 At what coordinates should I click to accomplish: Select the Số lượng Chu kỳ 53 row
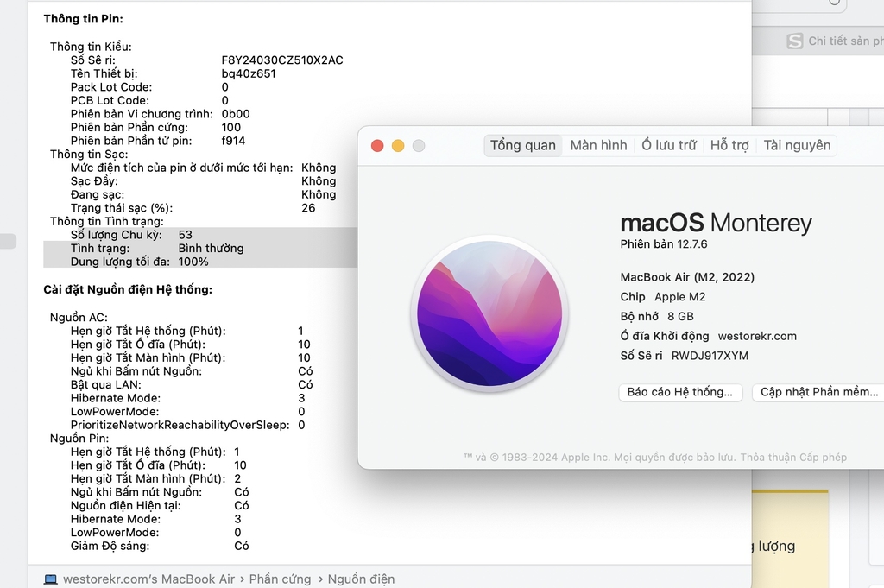(200, 235)
